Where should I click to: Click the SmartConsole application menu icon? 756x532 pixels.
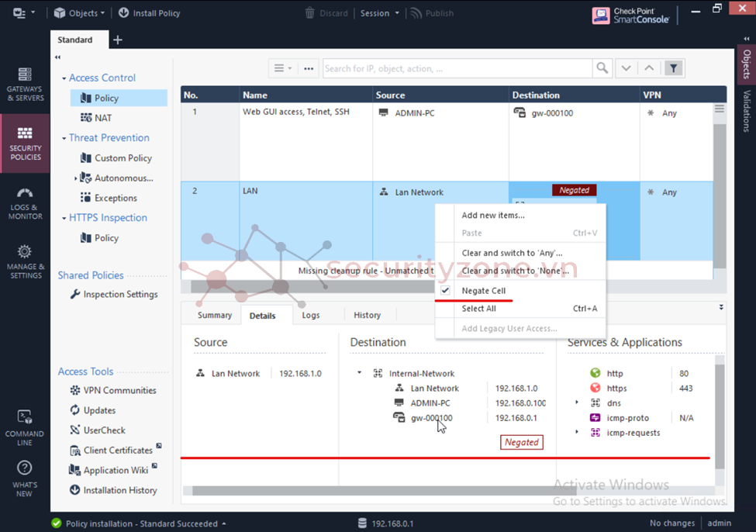23,13
